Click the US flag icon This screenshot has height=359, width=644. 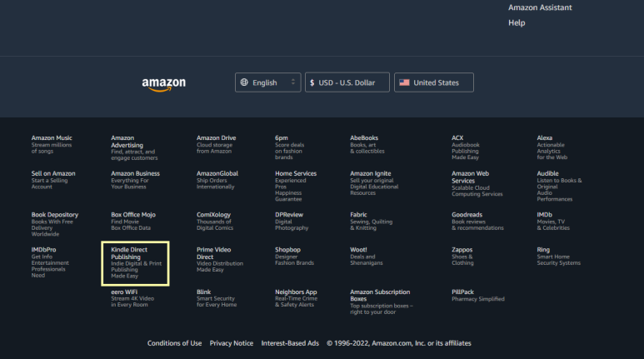pyautogui.click(x=404, y=82)
